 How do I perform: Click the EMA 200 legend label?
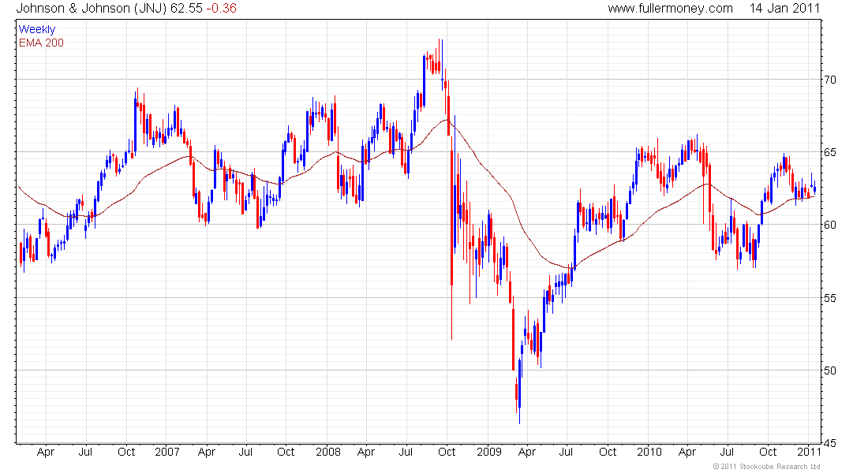42,43
